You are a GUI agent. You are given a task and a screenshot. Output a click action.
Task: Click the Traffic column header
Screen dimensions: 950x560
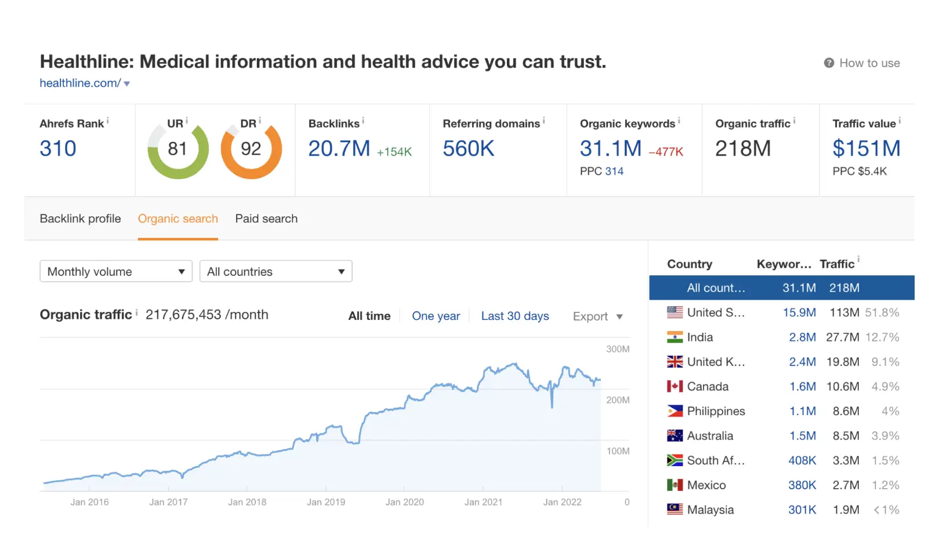tap(837, 264)
